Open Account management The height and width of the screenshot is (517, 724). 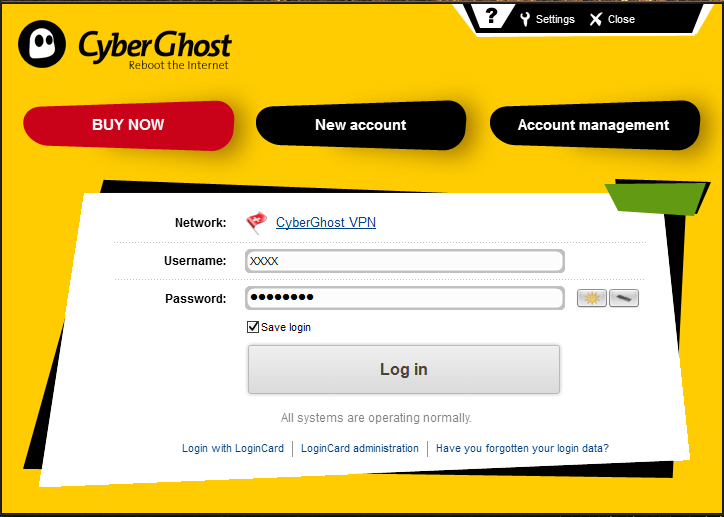pyautogui.click(x=594, y=125)
